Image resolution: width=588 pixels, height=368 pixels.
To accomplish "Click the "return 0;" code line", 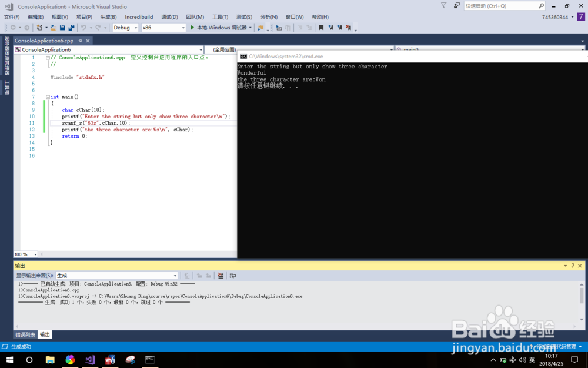I will click(74, 137).
